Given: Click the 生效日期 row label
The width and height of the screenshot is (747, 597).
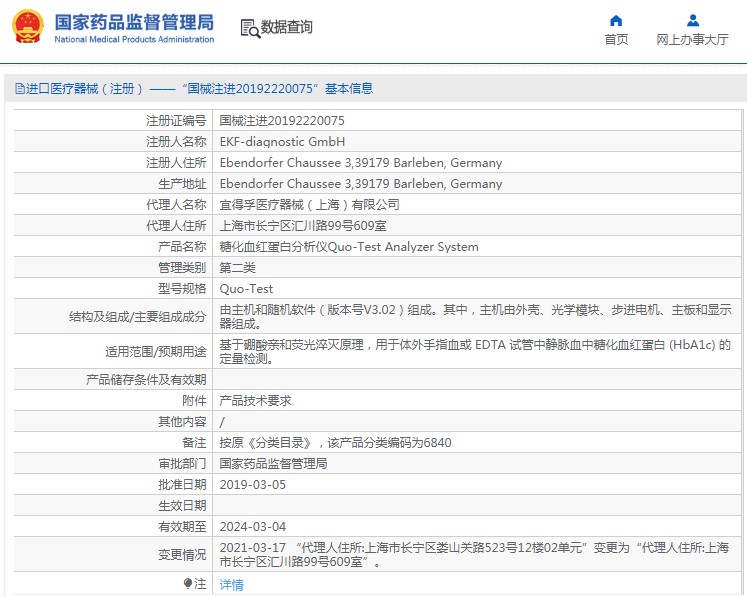Looking at the screenshot, I should pos(182,505).
